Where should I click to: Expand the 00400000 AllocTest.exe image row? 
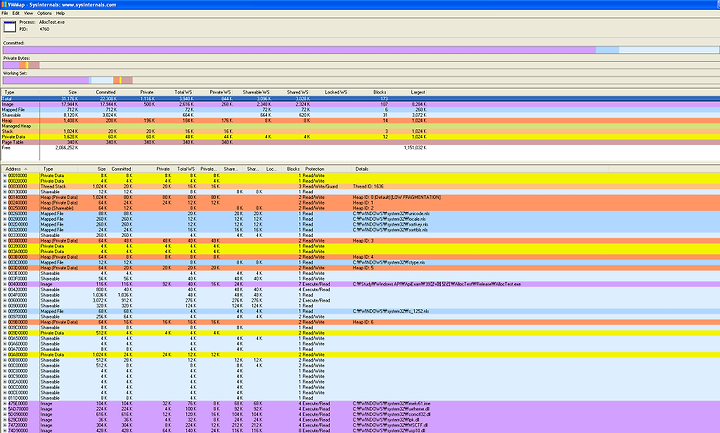click(5, 284)
